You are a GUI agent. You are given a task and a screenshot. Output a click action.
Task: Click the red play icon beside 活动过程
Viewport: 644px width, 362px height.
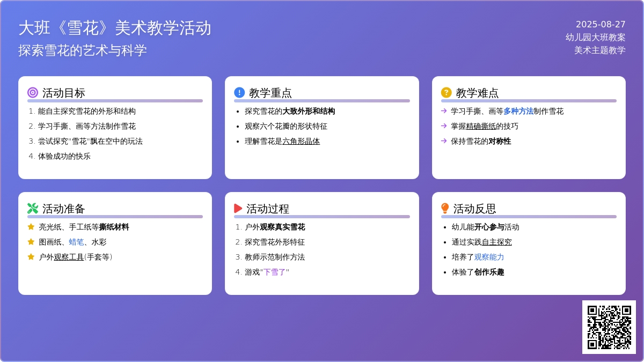(x=238, y=208)
